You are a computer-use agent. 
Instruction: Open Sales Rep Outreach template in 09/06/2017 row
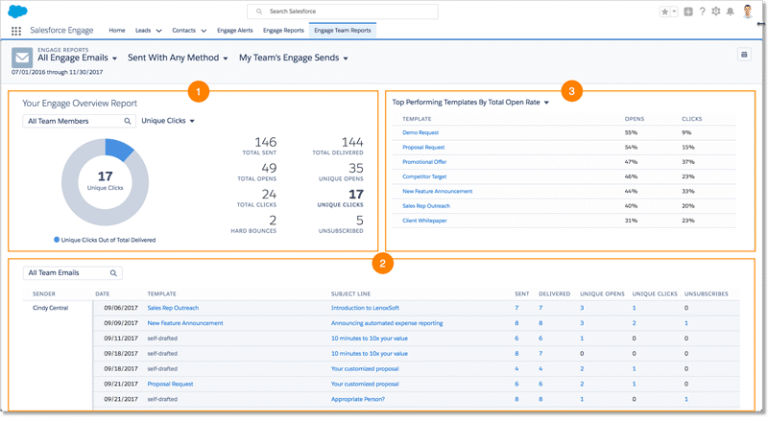(x=173, y=308)
